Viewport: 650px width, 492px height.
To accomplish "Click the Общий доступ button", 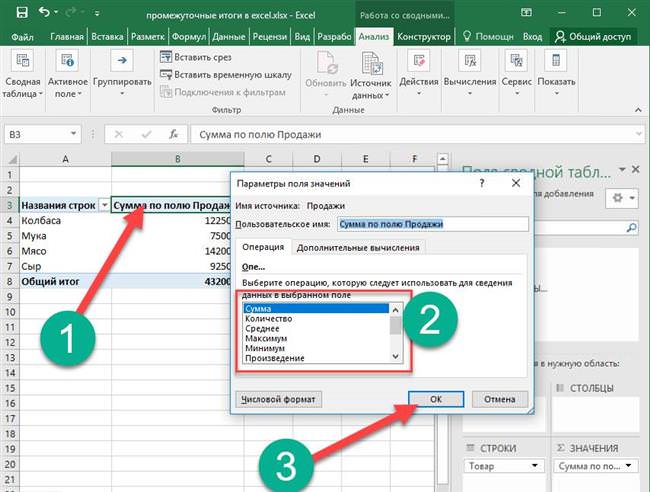I will [x=593, y=37].
